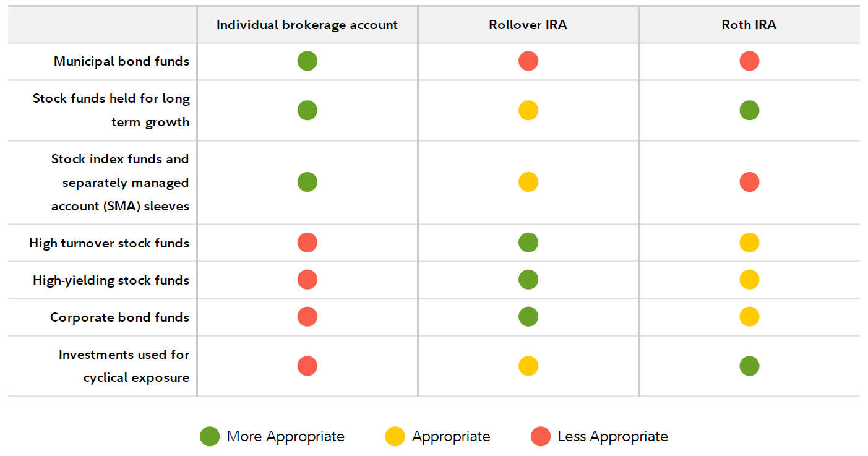Select the Rollover IRA column header
The height and width of the screenshot is (456, 868).
528,25
